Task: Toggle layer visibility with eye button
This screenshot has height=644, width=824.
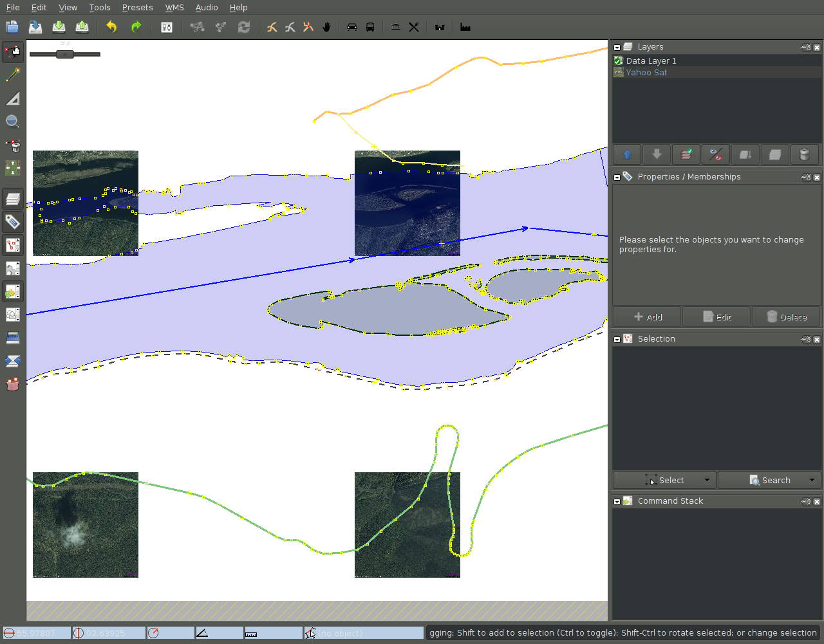Action: 715,154
